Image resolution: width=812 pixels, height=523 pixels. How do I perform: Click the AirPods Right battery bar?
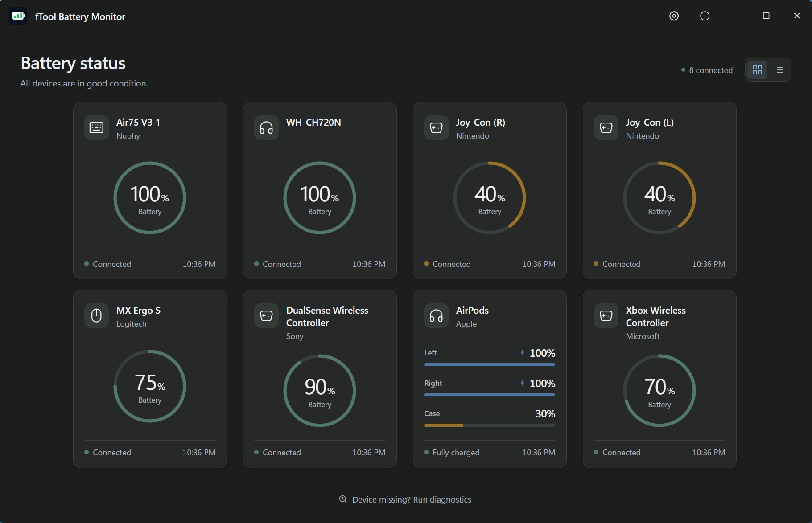[490, 395]
